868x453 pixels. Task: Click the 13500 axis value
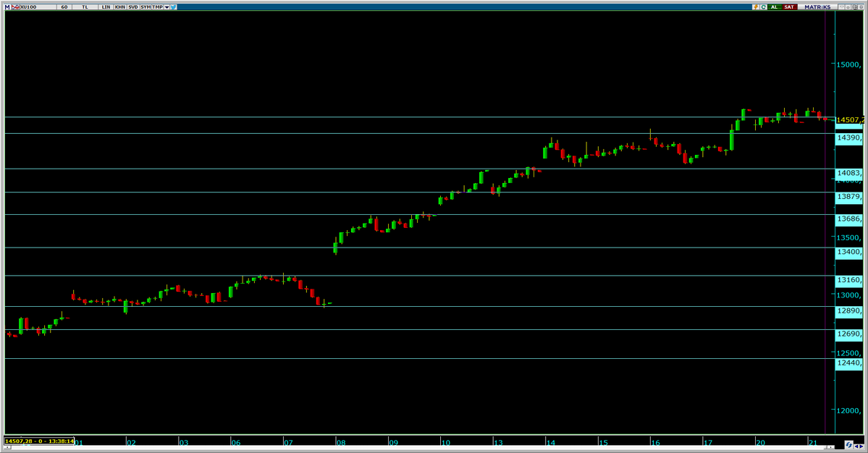[848, 238]
